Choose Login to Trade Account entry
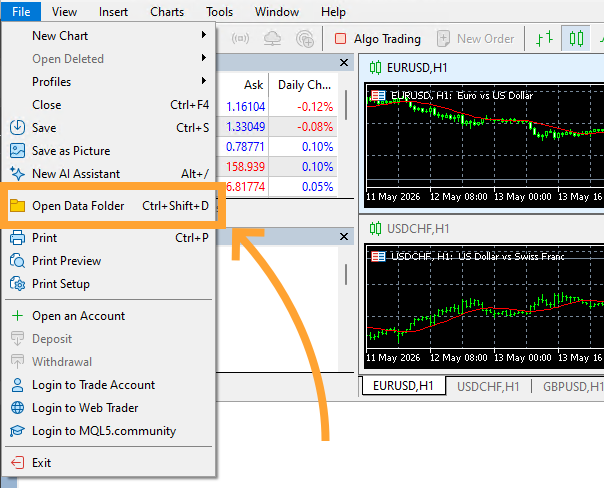Viewport: 604px width, 488px height. point(109,385)
